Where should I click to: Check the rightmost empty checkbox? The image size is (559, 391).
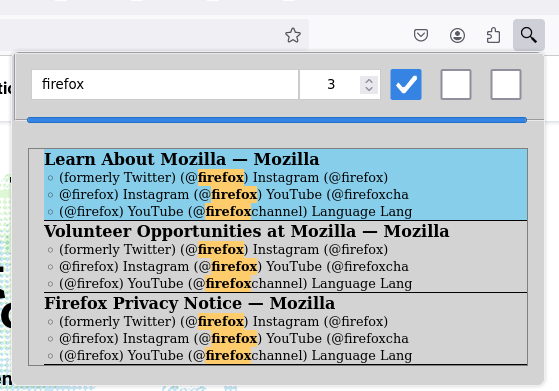(506, 84)
